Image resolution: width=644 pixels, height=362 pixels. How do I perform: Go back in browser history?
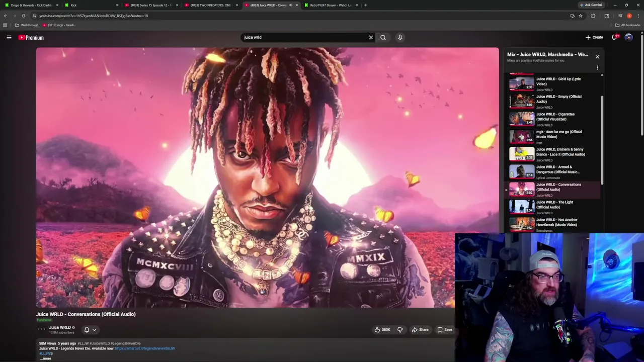pyautogui.click(x=6, y=16)
